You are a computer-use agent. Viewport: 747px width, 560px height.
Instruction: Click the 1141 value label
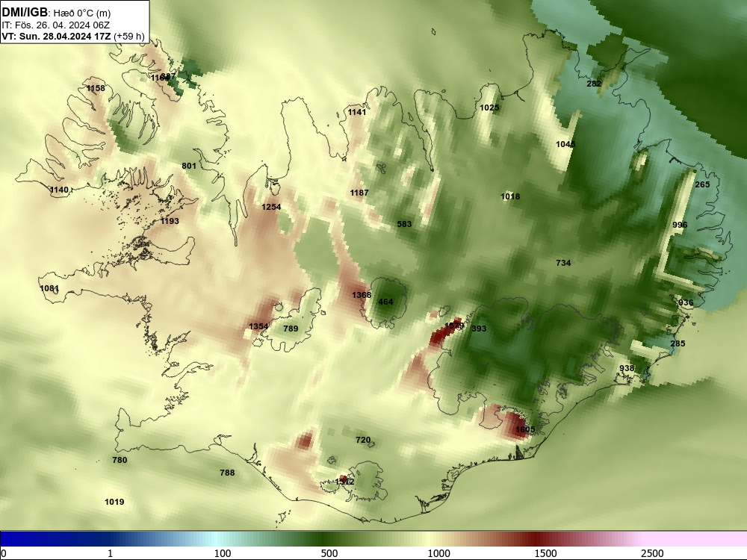point(357,113)
